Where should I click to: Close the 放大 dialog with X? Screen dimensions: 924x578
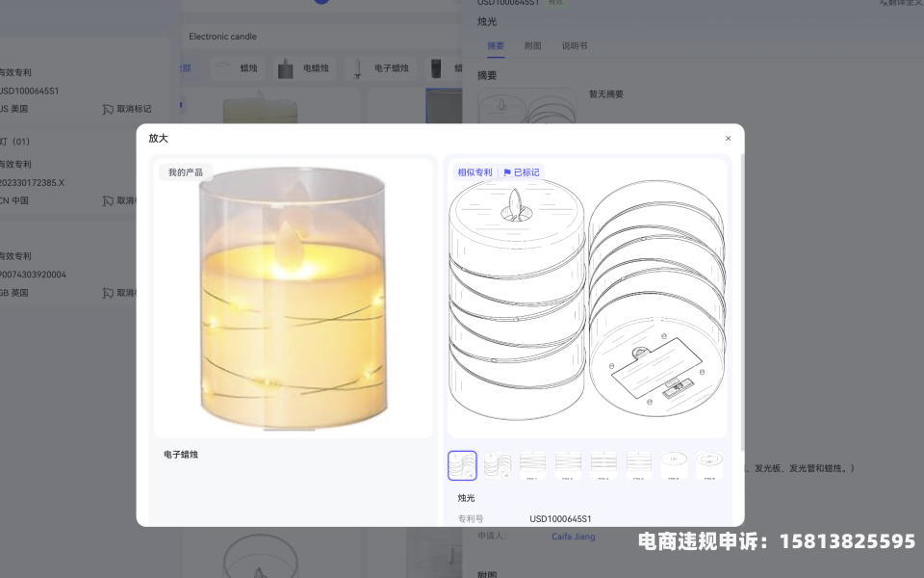728,138
